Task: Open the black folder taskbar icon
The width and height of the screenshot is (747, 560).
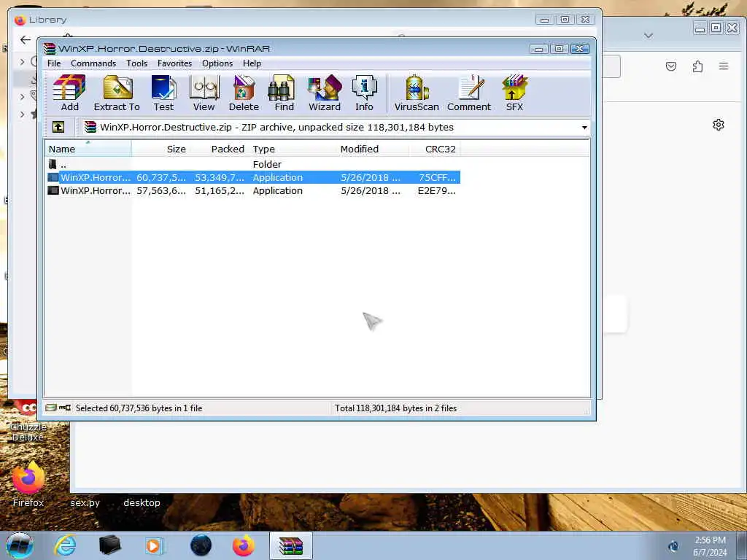Action: (109, 545)
